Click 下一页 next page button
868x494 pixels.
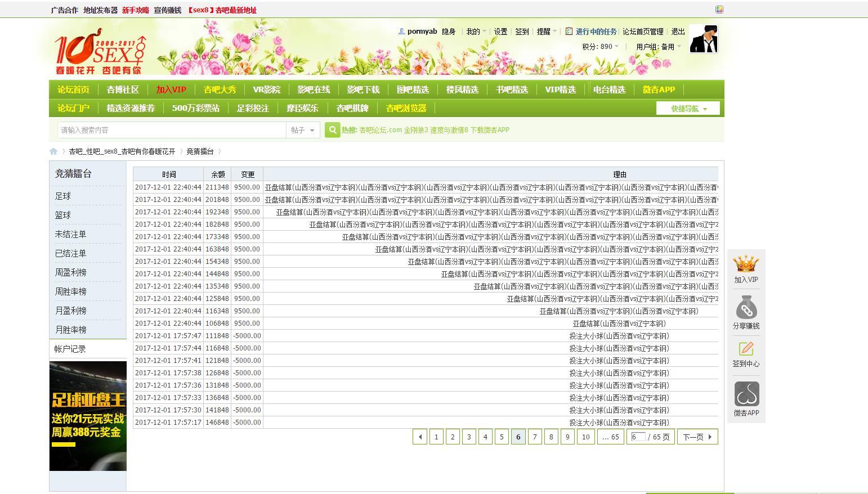coord(697,437)
